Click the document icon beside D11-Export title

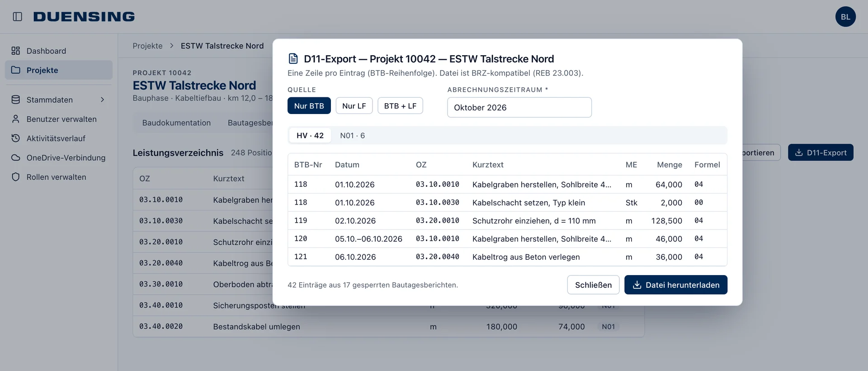click(x=293, y=59)
